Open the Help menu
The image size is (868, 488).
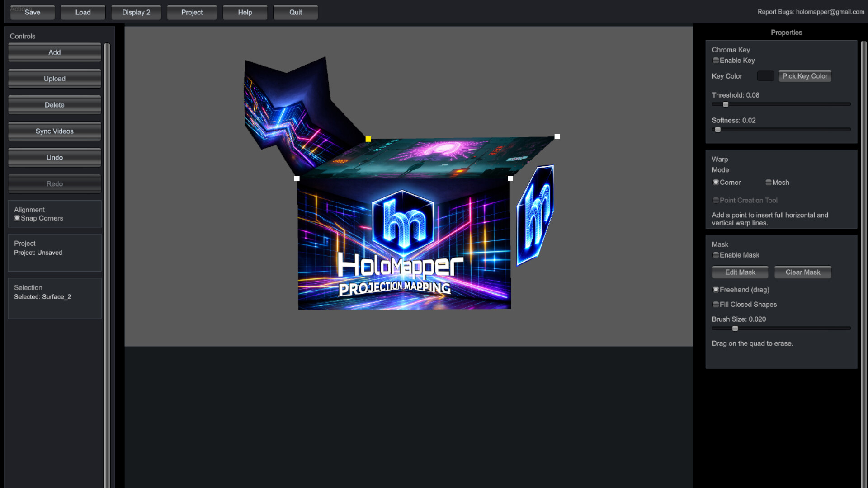[x=245, y=12]
